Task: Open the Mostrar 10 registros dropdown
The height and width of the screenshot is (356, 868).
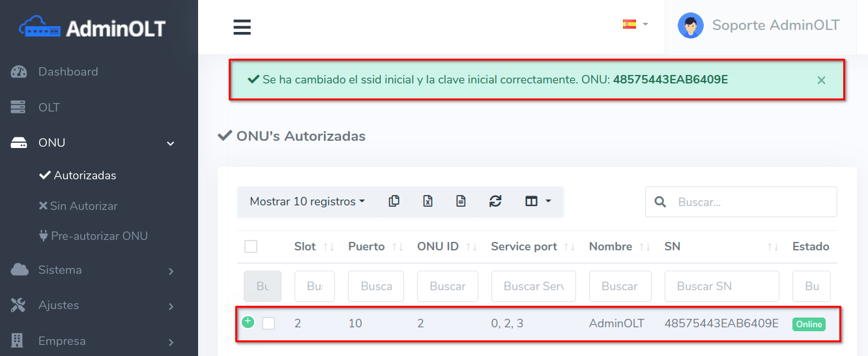Action: (307, 201)
